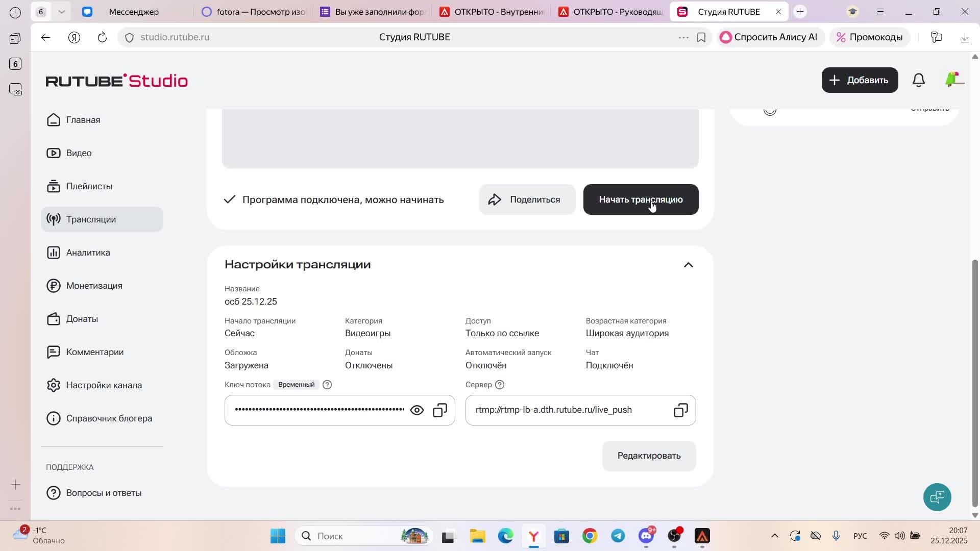
Task: Click Редактировать stream settings button
Action: 649,456
